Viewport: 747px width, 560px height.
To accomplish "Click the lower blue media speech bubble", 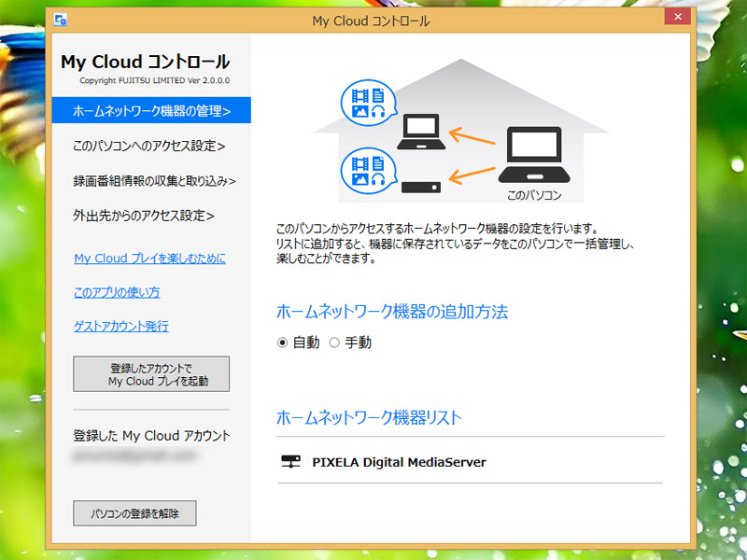I will click(367, 168).
